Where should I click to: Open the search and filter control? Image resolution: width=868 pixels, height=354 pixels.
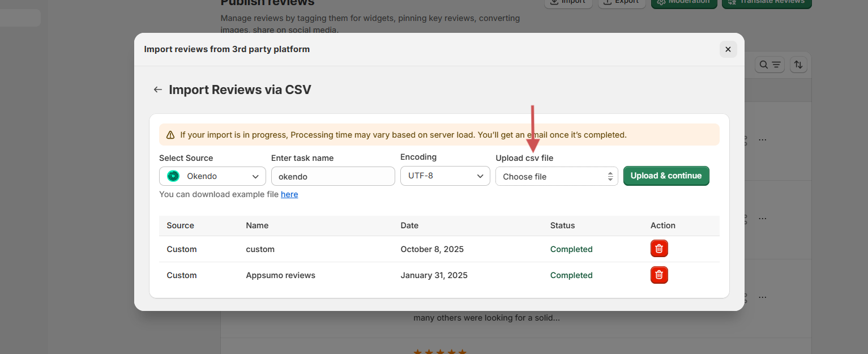769,65
